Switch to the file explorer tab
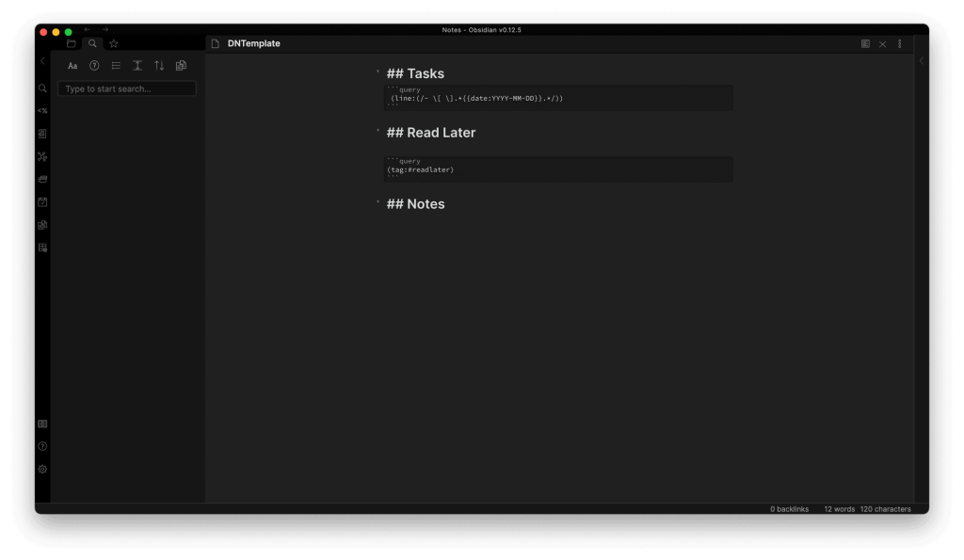Screen dimensions: 964x560 pyautogui.click(x=72, y=43)
